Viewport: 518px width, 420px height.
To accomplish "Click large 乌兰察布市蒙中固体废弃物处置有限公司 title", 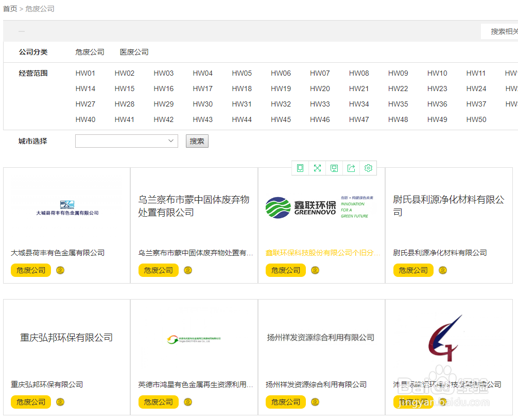I will [x=194, y=206].
